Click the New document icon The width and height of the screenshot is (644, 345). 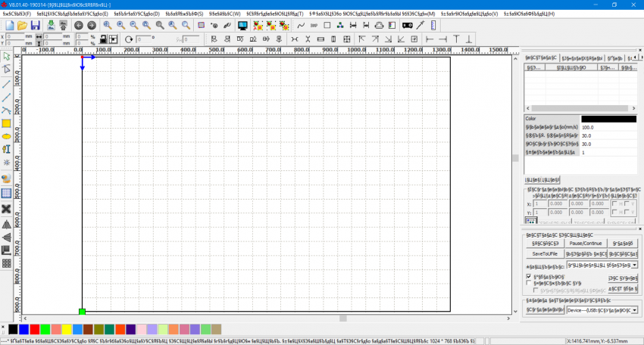click(9, 25)
